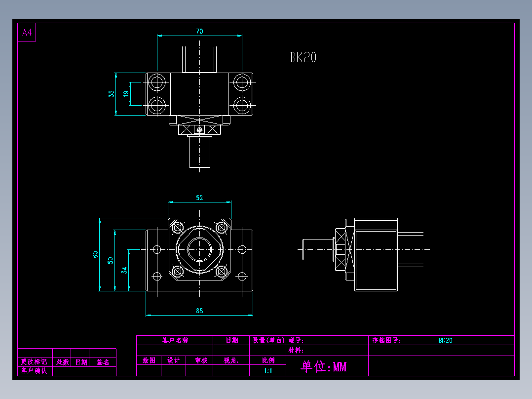Select the 数量(单台) header cell
This screenshot has width=532, height=399.
coord(268,340)
